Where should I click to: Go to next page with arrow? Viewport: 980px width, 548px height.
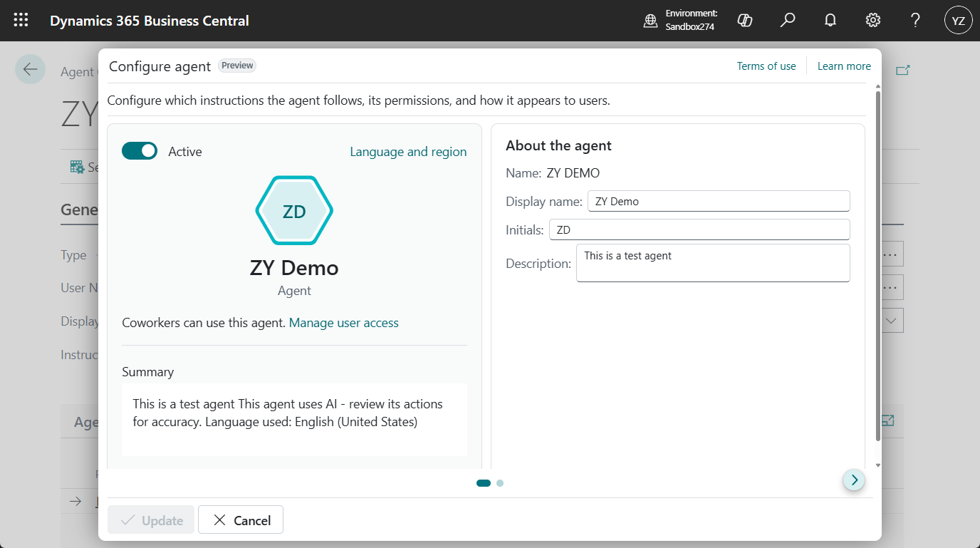coord(854,480)
